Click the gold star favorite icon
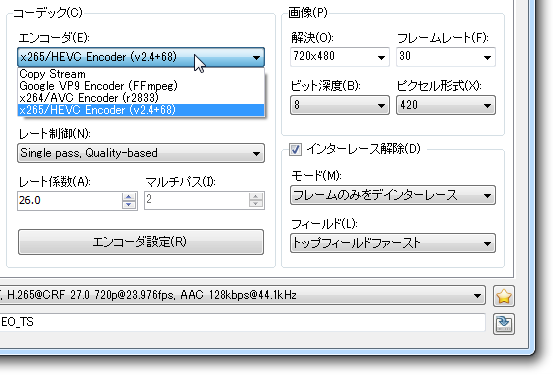557x377 pixels. (504, 296)
